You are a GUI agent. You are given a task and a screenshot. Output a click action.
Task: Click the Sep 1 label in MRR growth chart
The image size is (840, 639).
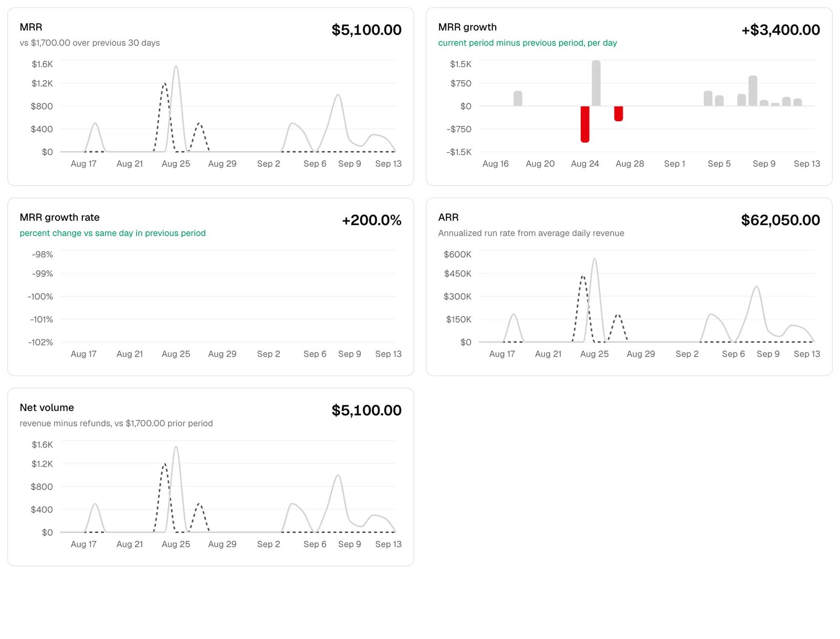pos(675,164)
